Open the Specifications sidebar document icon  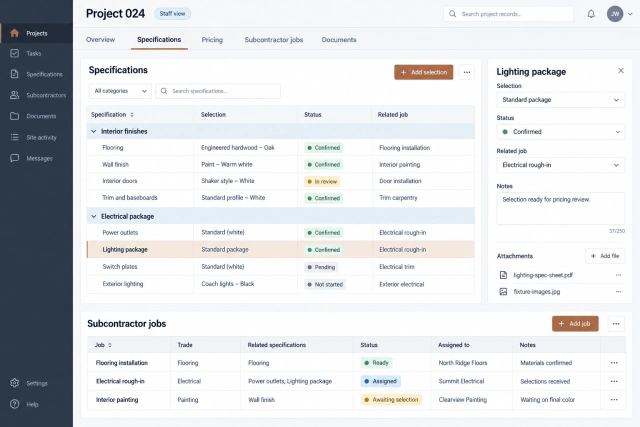pos(14,74)
